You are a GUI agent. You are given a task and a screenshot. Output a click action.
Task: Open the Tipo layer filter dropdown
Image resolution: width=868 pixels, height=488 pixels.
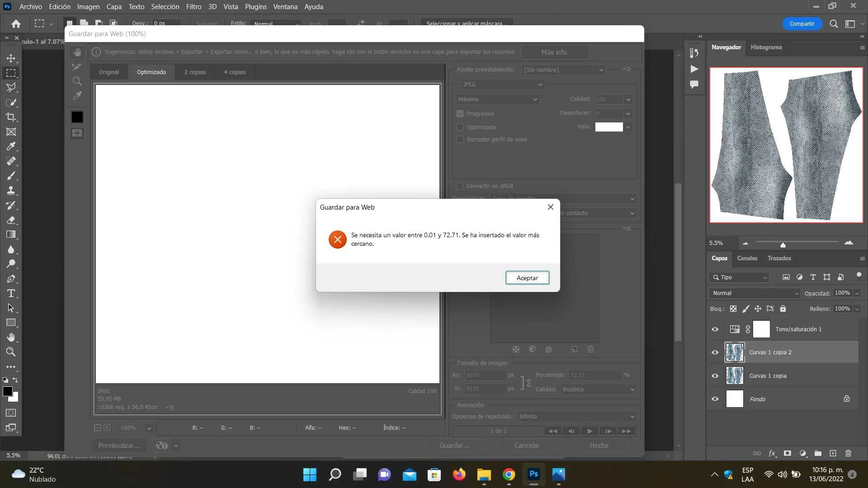click(739, 277)
